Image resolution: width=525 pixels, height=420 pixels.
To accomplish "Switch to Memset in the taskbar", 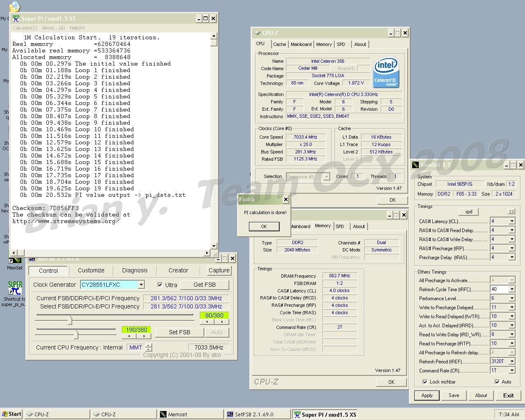I will 191,414.
